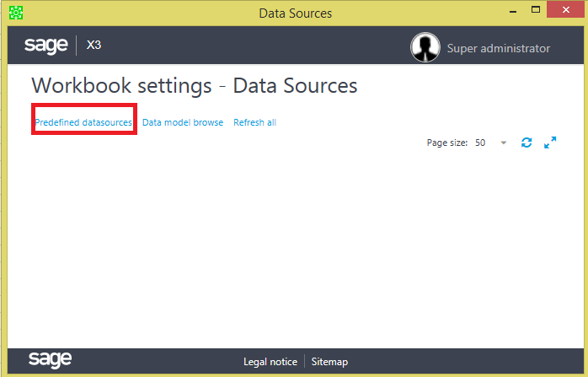The width and height of the screenshot is (588, 377).
Task: Click the Sage logo in the footer
Action: [x=50, y=360]
